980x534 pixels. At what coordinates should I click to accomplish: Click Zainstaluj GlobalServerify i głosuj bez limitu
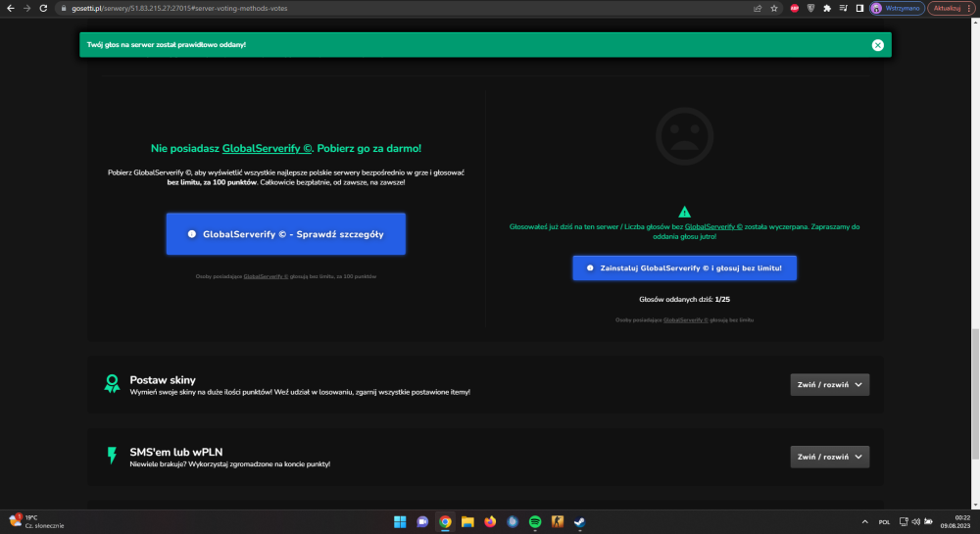coord(684,267)
